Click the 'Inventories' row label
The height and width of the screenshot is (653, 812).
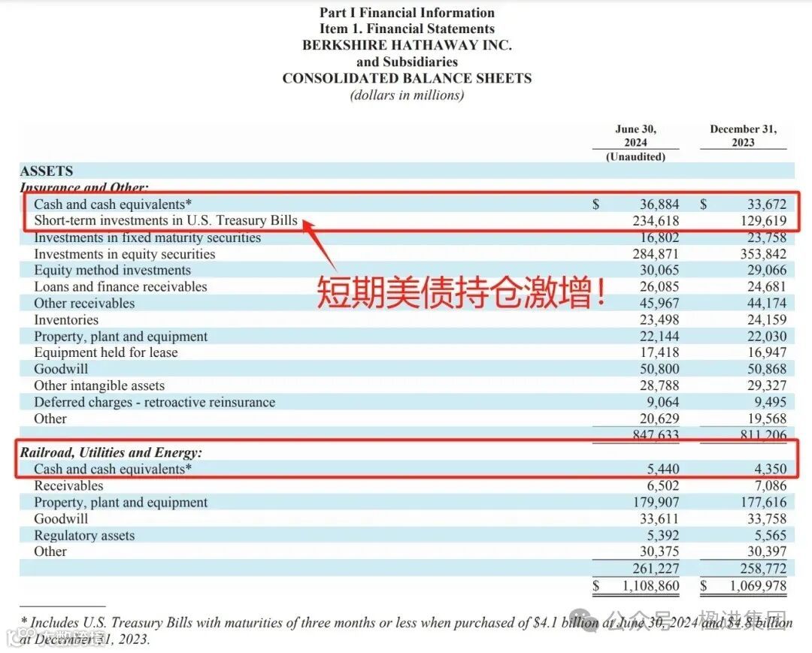click(x=66, y=320)
